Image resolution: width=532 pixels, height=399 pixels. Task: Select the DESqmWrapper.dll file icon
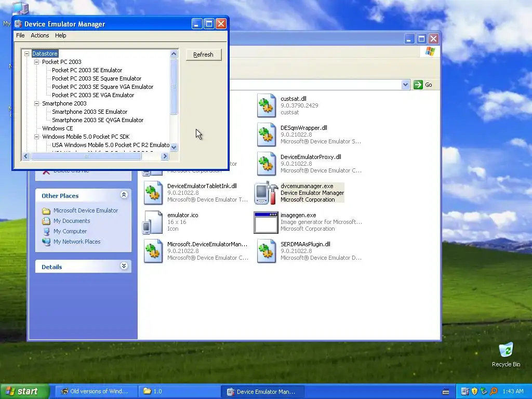pos(267,135)
